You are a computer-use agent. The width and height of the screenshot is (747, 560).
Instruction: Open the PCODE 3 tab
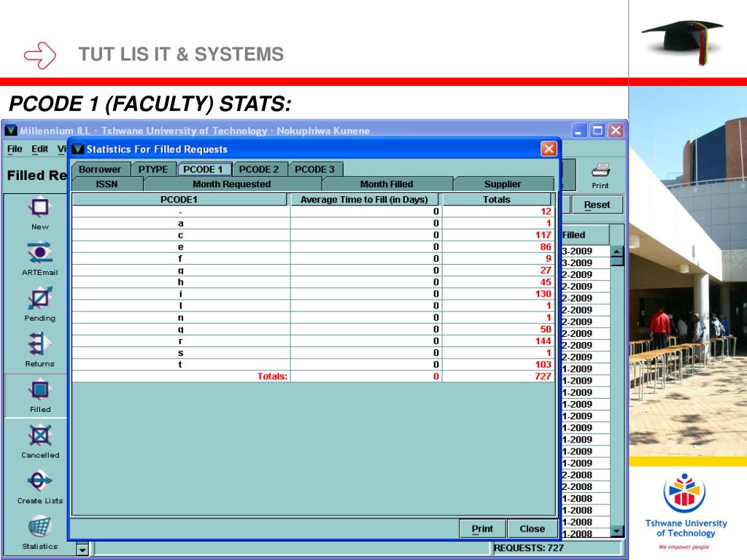pos(315,169)
